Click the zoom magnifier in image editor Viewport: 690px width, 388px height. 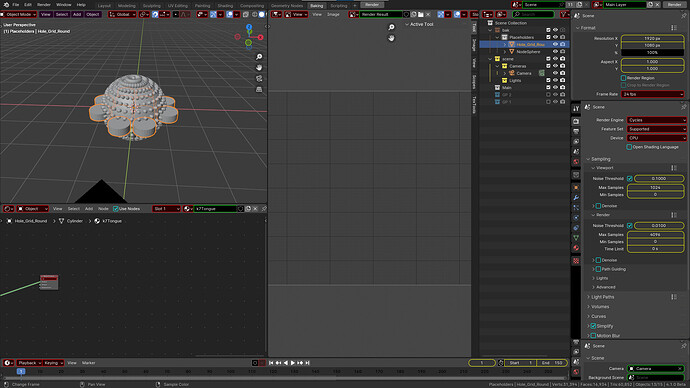(x=391, y=27)
